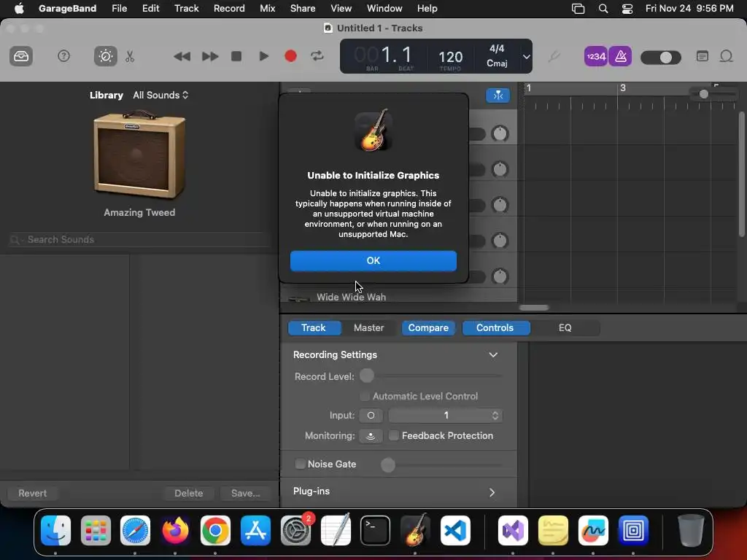Viewport: 747px width, 560px height.
Task: Click the Rewind button
Action: coord(182,57)
